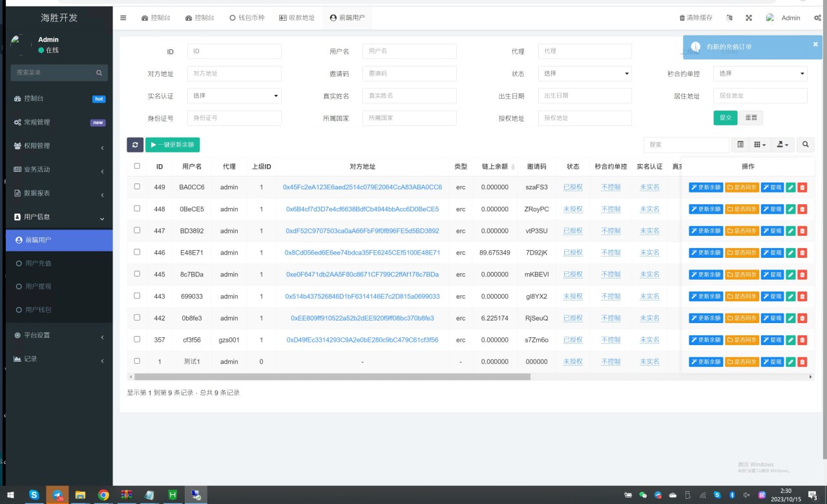Image resolution: width=827 pixels, height=504 pixels.
Task: Click the table 搜索 input box
Action: click(686, 145)
